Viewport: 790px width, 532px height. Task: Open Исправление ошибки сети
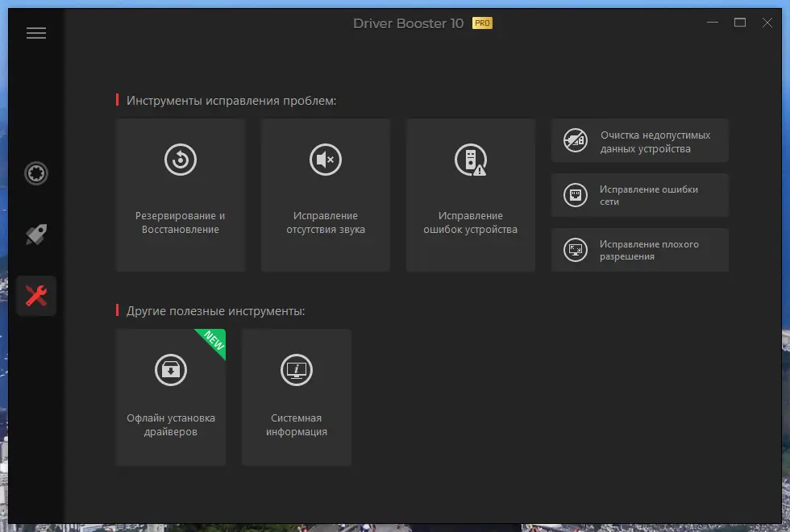(640, 195)
